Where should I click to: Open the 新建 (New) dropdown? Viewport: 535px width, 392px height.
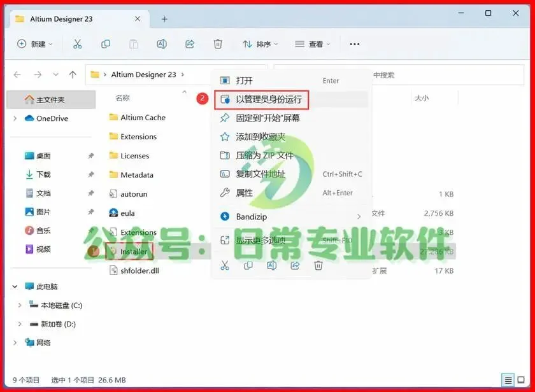pyautogui.click(x=35, y=44)
